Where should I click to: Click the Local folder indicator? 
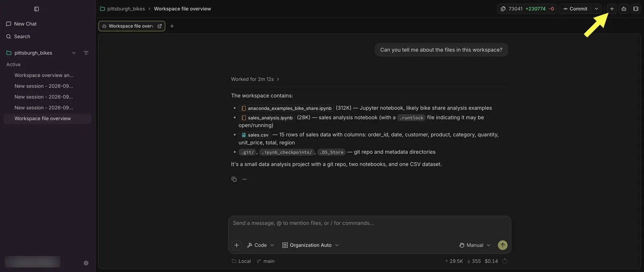(x=241, y=261)
